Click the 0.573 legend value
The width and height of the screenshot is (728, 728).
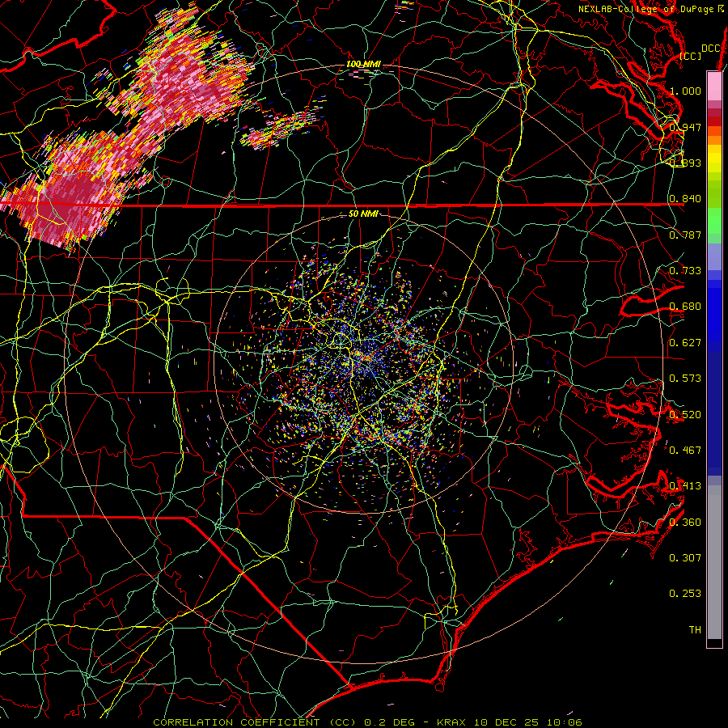[685, 379]
